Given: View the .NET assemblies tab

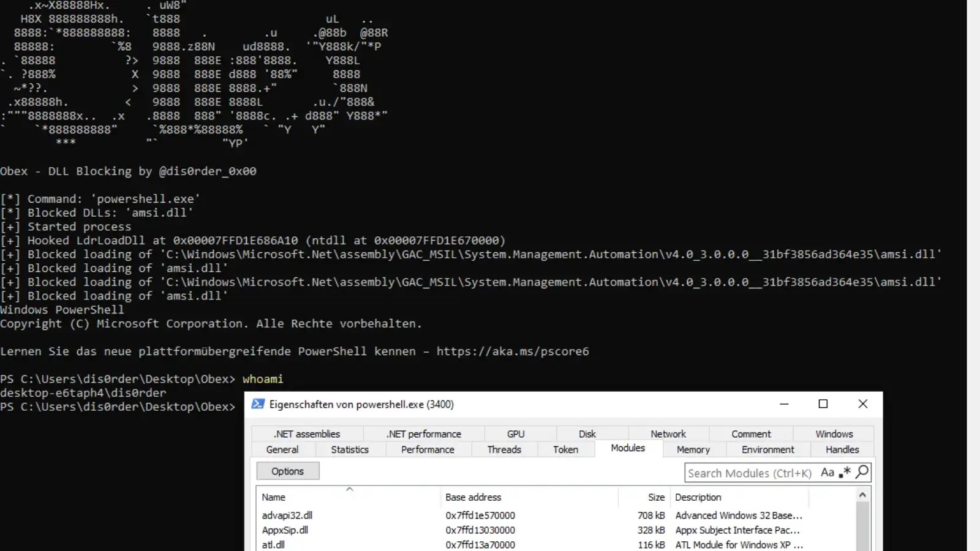Looking at the screenshot, I should click(x=306, y=433).
